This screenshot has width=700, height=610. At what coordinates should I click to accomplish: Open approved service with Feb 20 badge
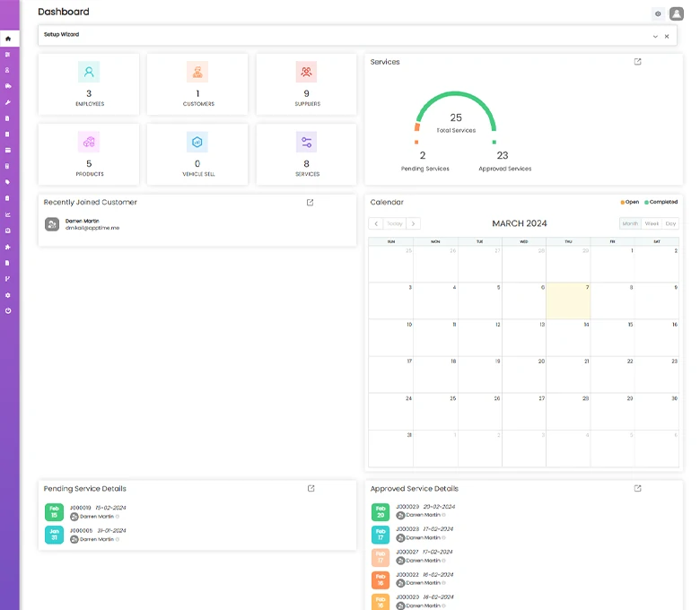click(x=381, y=512)
